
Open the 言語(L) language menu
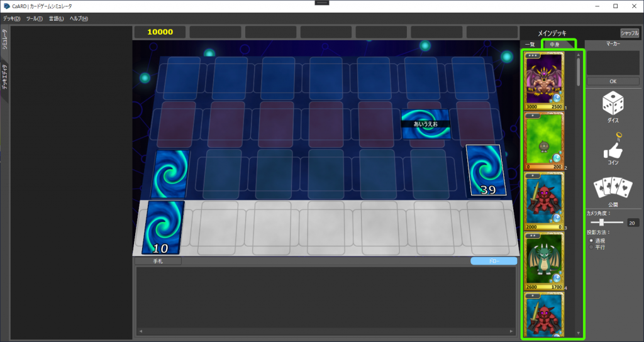[56, 18]
